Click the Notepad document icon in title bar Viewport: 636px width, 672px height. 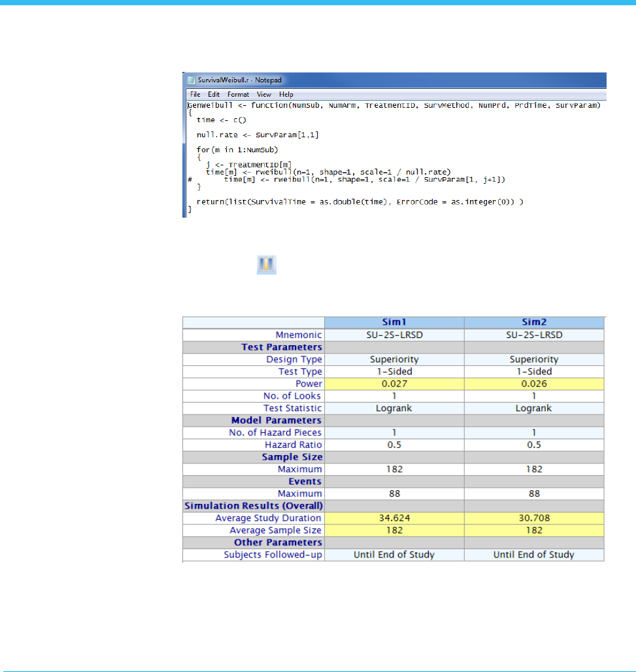point(191,80)
